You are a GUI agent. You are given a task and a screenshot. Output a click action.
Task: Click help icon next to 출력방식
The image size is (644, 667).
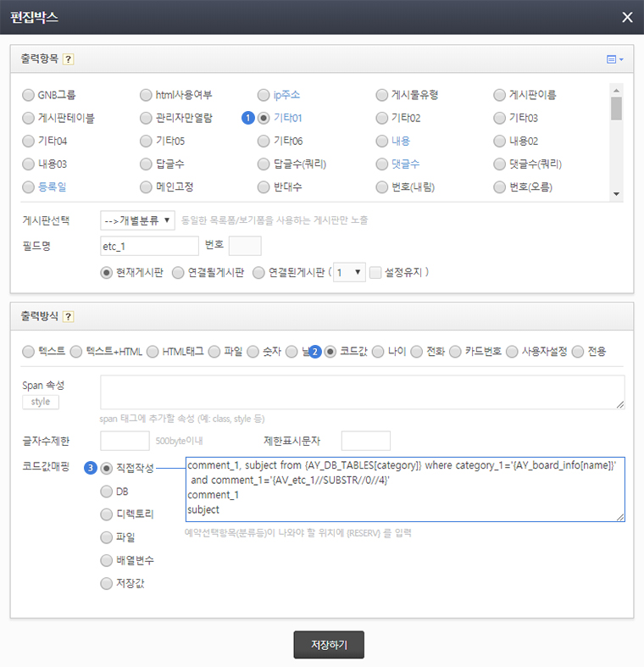[69, 317]
